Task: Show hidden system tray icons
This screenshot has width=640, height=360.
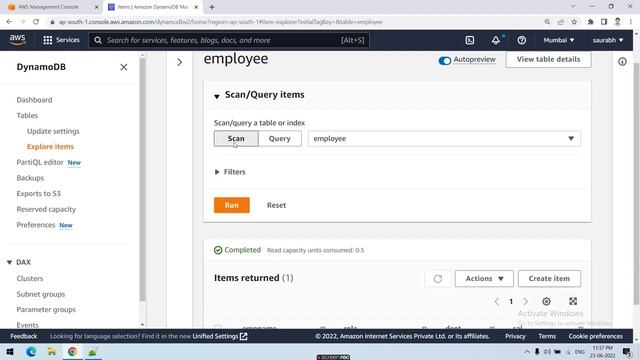Action: coord(527,351)
